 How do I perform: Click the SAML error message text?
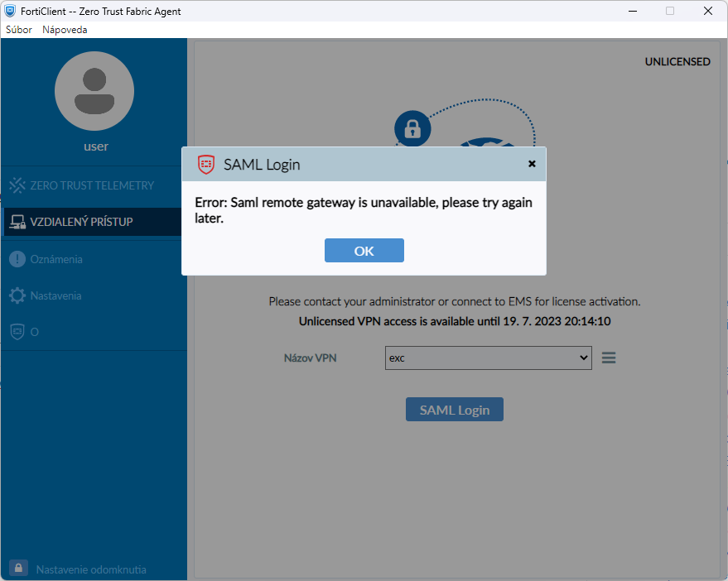364,210
